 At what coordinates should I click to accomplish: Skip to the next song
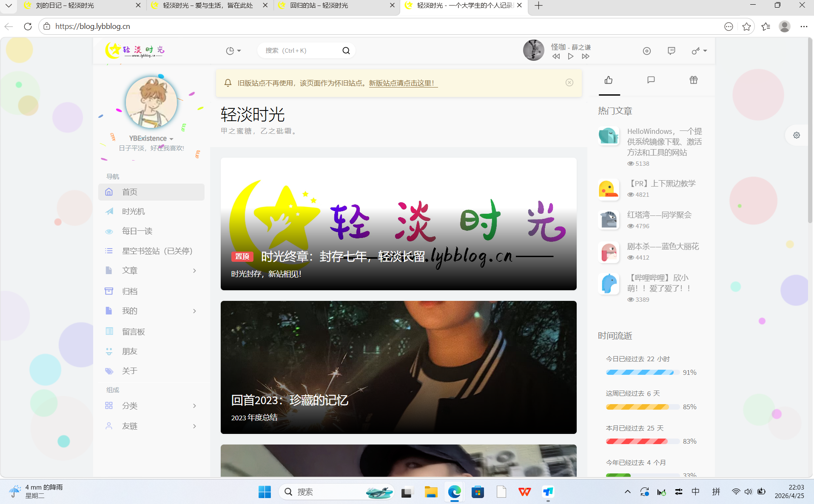click(586, 56)
